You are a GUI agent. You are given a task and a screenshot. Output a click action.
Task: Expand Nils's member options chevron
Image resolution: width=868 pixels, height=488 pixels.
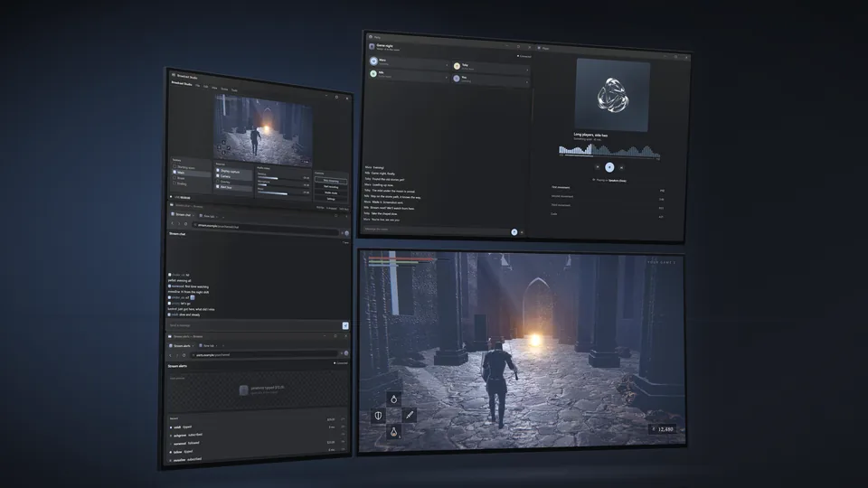pyautogui.click(x=446, y=78)
